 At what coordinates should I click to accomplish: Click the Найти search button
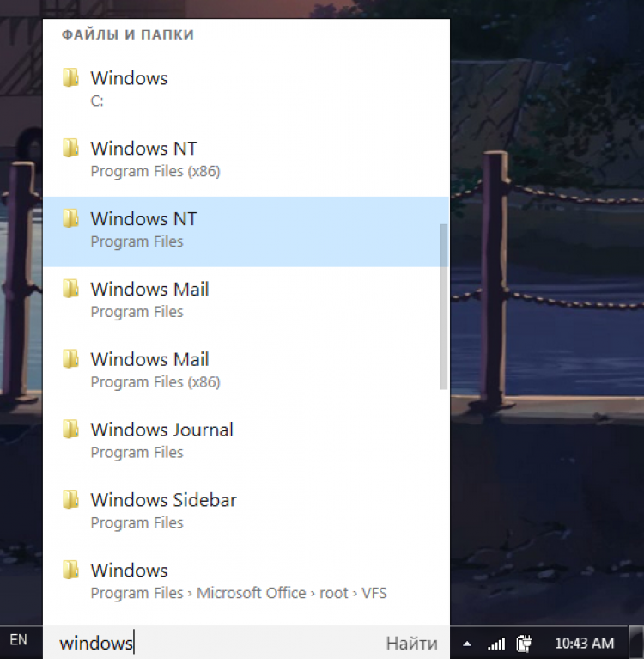click(411, 644)
